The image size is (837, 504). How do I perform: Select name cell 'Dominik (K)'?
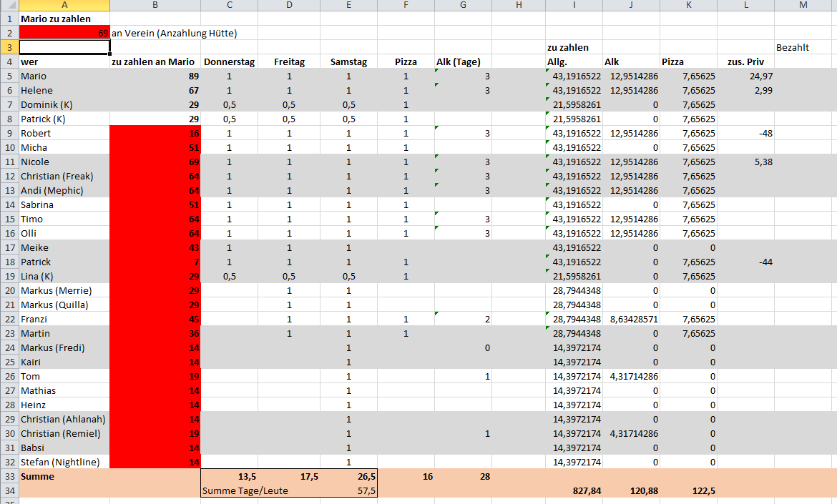click(x=64, y=105)
